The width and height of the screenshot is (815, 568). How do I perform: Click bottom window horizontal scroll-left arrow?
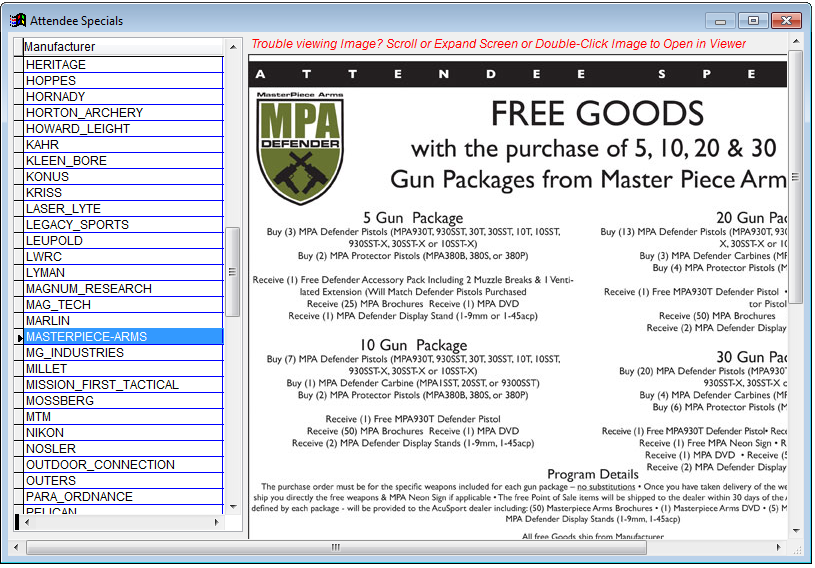coord(16,547)
